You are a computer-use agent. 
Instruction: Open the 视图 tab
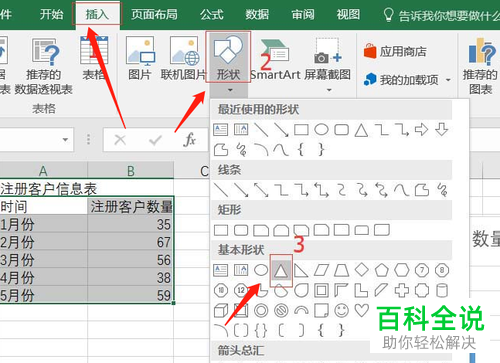coord(348,14)
